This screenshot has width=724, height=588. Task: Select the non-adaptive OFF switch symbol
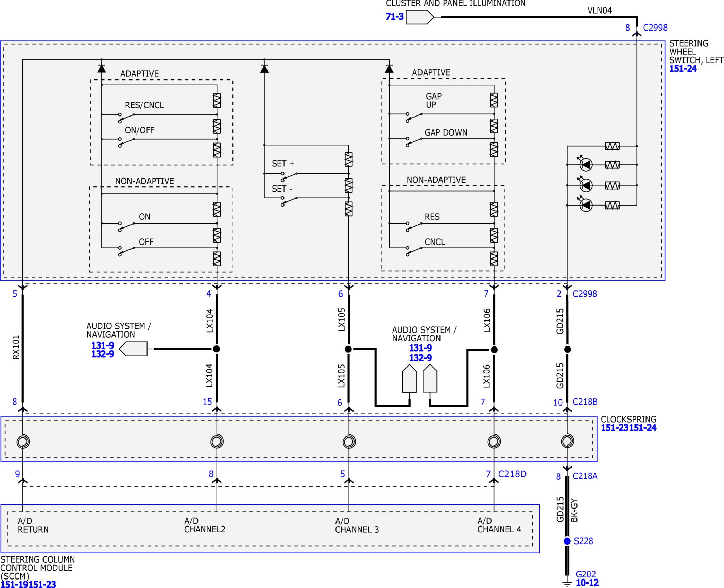(x=126, y=251)
